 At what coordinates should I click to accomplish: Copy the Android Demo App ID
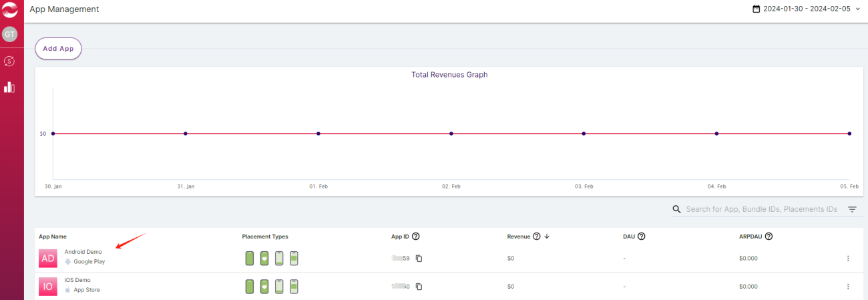click(x=419, y=258)
